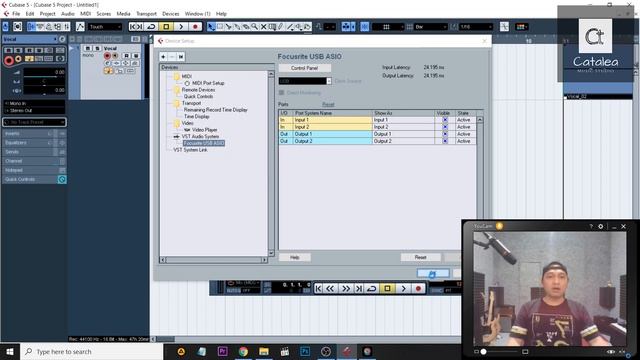Image resolution: width=640 pixels, height=360 pixels.
Task: Open the Touch automation mode dropdown
Action: 104,27
